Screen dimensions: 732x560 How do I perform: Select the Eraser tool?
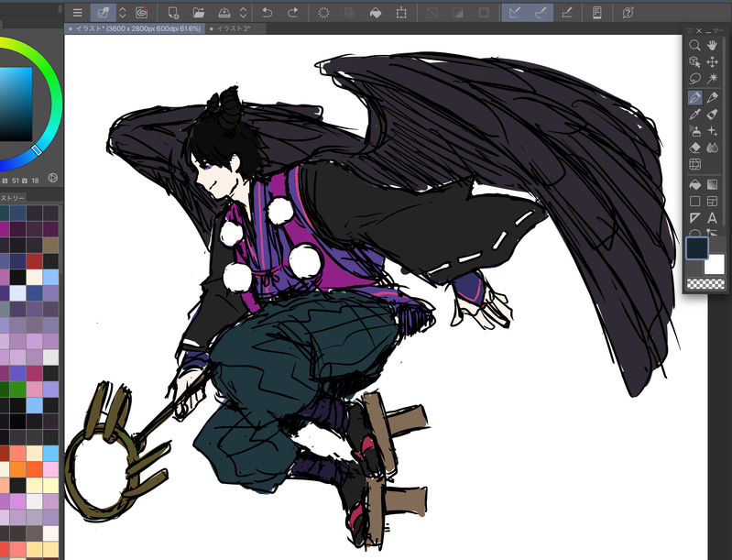(694, 148)
